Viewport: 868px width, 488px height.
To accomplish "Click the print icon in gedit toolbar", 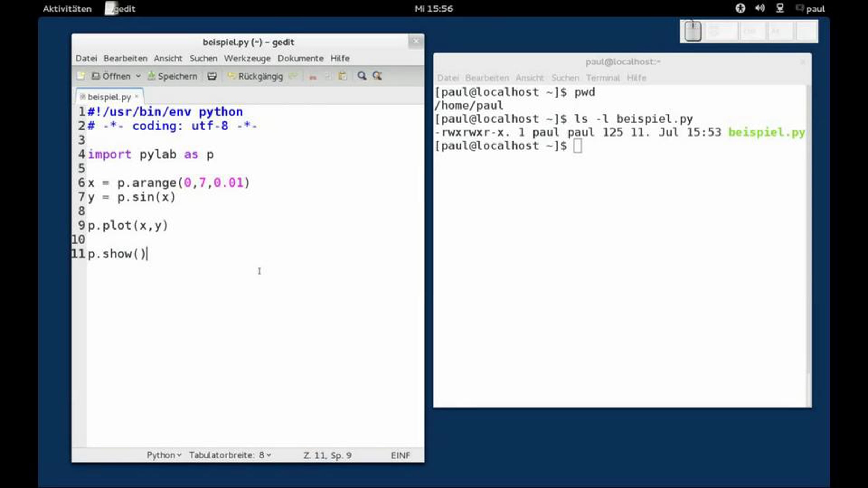I will point(212,76).
